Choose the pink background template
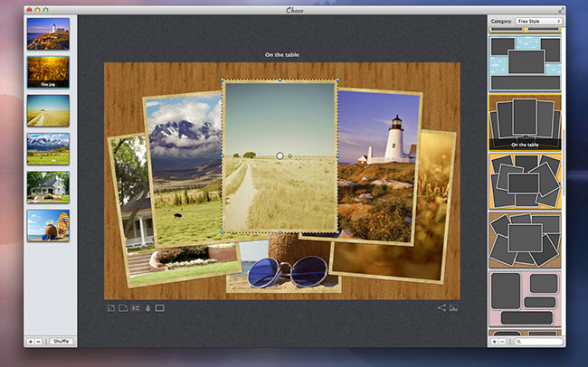 (x=526, y=298)
